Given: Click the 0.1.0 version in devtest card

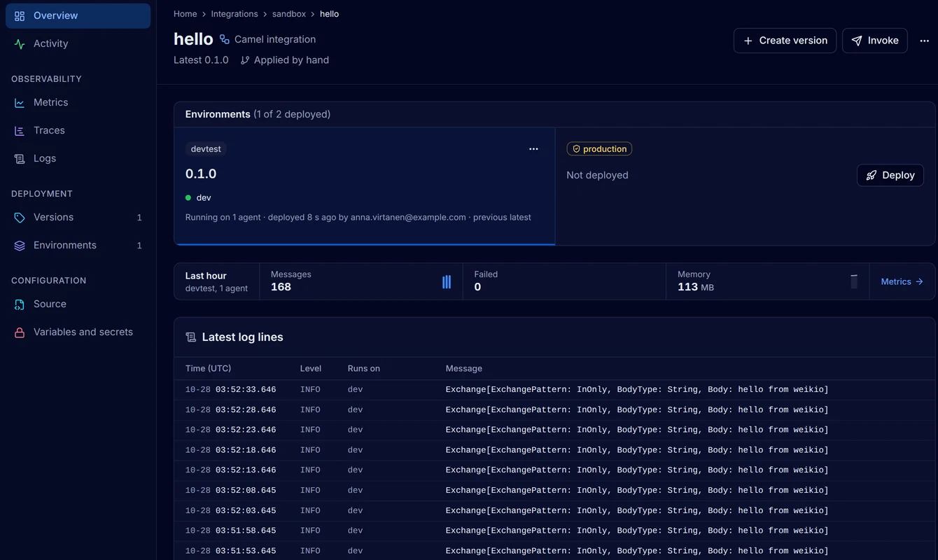Looking at the screenshot, I should pyautogui.click(x=201, y=174).
